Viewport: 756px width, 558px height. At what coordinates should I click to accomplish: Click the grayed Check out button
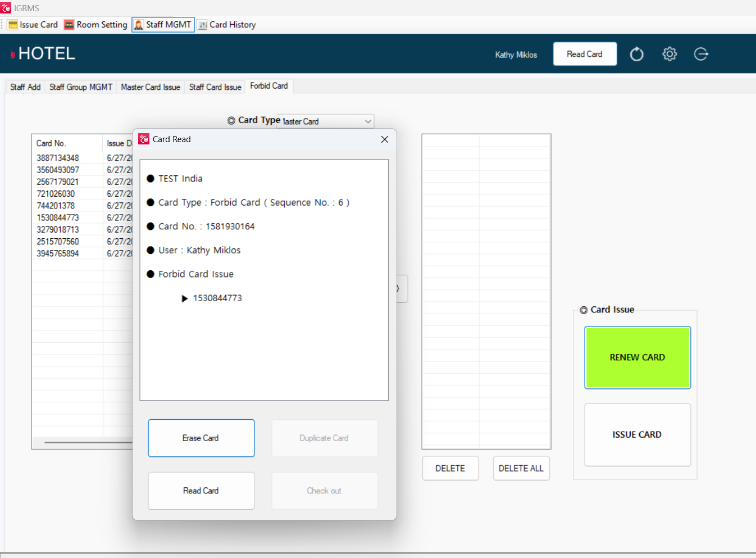tap(325, 491)
